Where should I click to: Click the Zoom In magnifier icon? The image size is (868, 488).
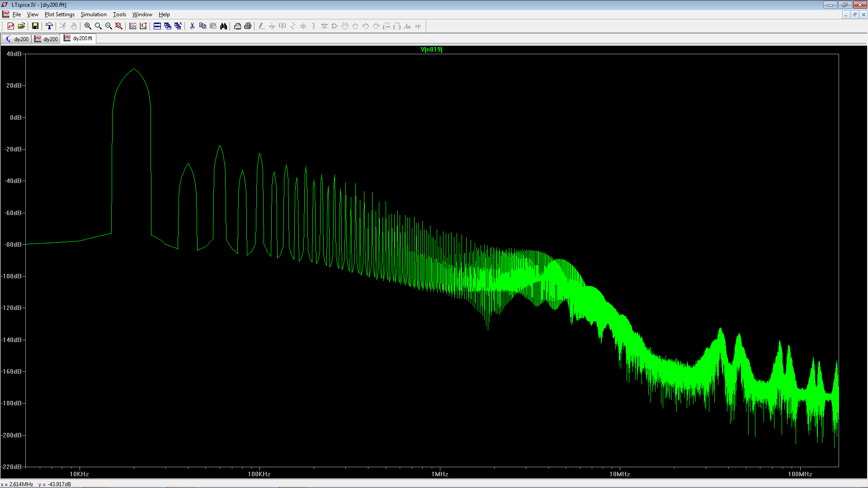pos(88,26)
